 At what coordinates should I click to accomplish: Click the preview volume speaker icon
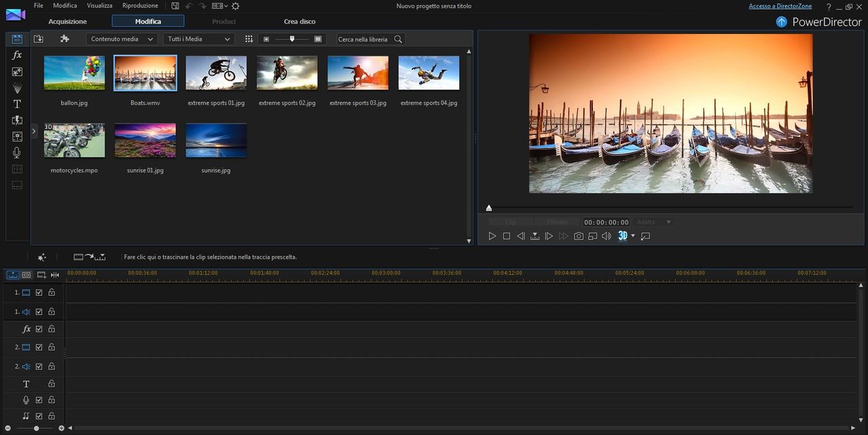(x=607, y=236)
